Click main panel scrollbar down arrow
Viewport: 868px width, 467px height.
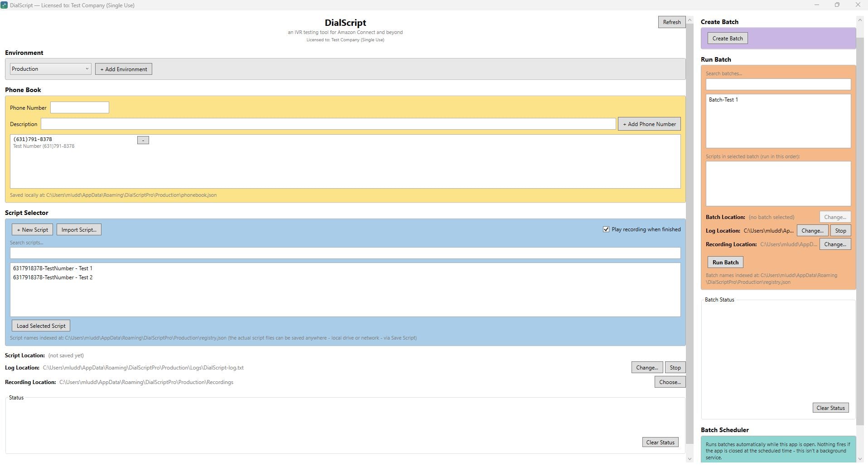[x=690, y=459]
